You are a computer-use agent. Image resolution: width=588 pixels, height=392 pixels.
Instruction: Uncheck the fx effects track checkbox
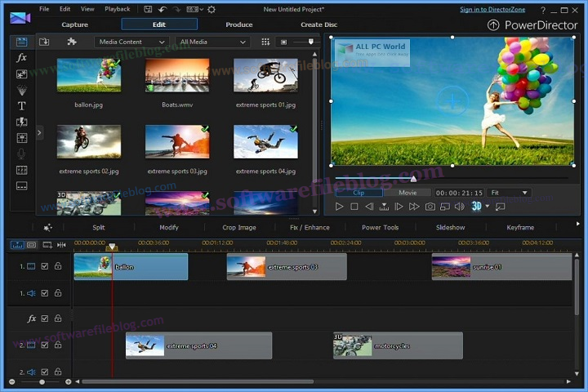(45, 319)
